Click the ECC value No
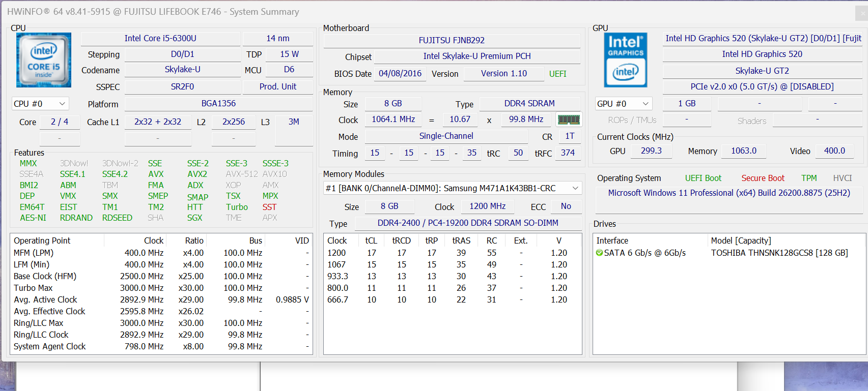 [x=566, y=206]
